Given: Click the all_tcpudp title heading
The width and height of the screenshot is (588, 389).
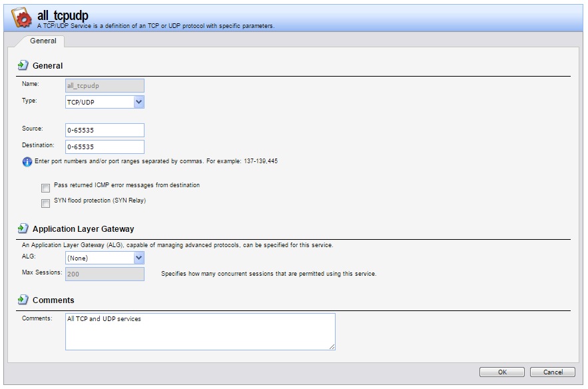Looking at the screenshot, I should [63, 15].
